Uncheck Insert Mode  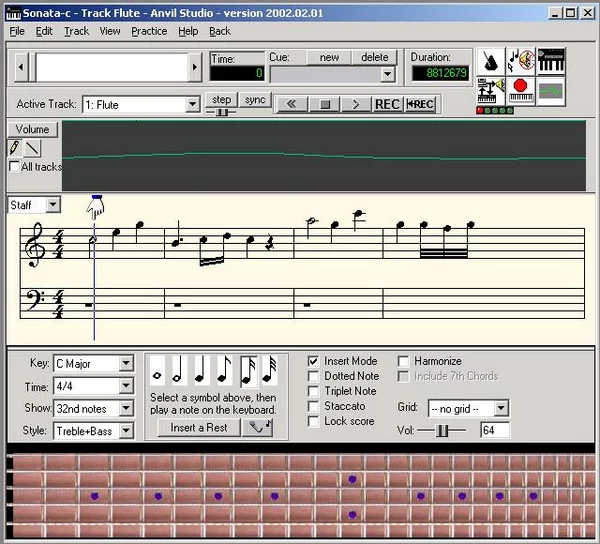pos(313,361)
